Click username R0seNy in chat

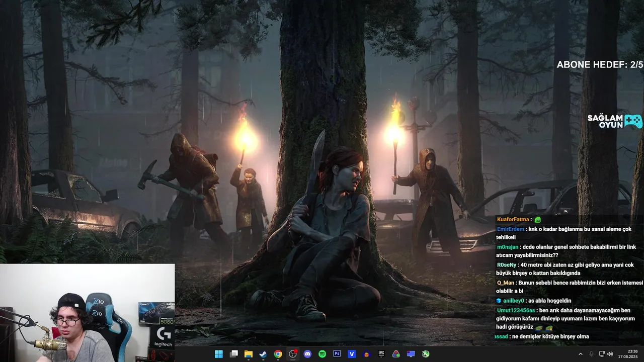point(507,265)
